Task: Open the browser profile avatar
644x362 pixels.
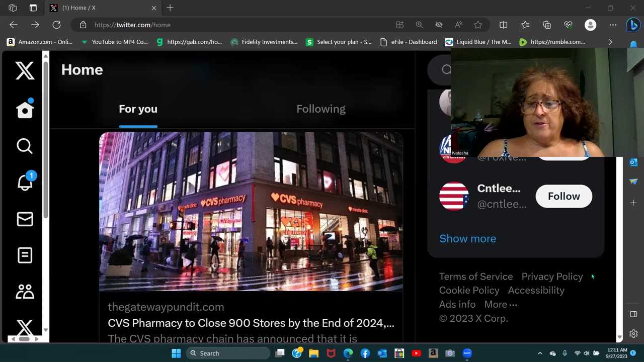Action: point(591,25)
